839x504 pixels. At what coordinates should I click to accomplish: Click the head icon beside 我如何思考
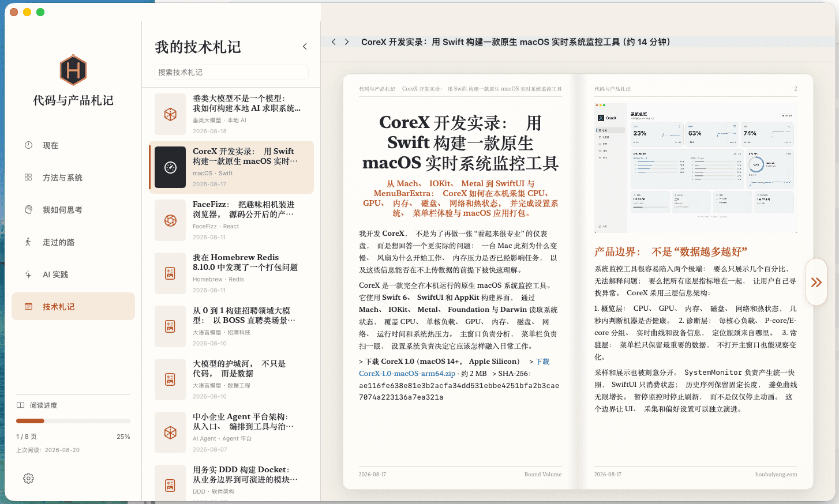28,210
